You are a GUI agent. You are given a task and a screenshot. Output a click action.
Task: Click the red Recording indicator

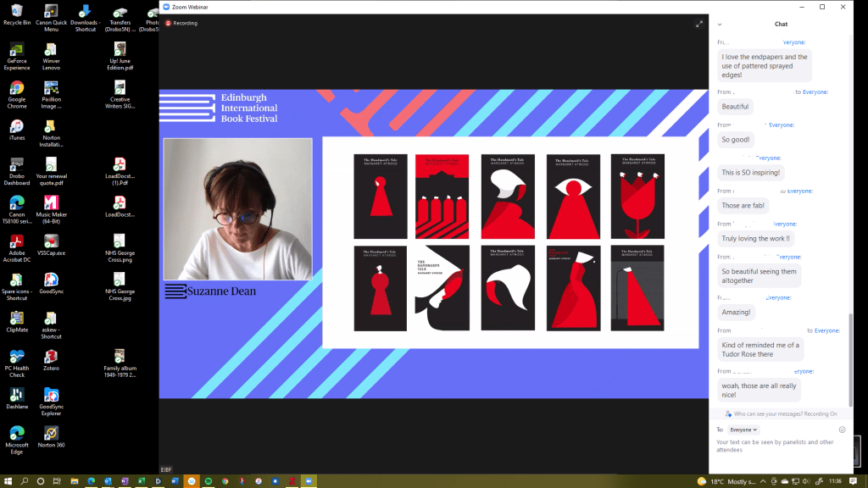pos(181,23)
